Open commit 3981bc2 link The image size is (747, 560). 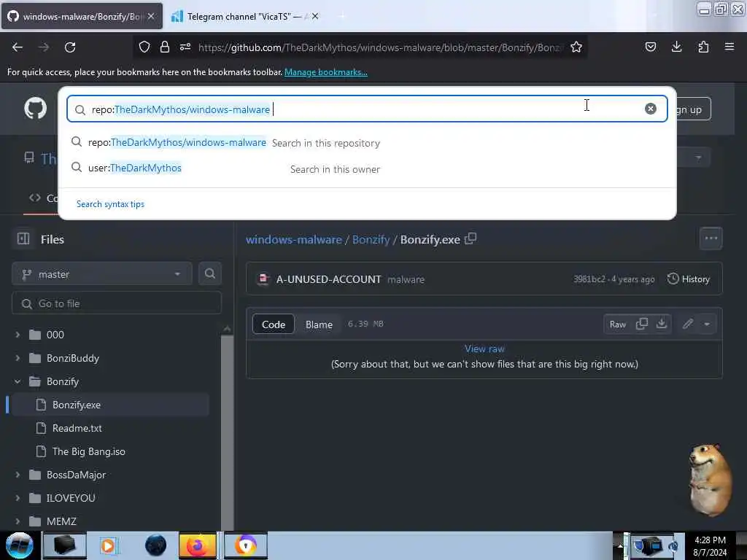coord(589,279)
